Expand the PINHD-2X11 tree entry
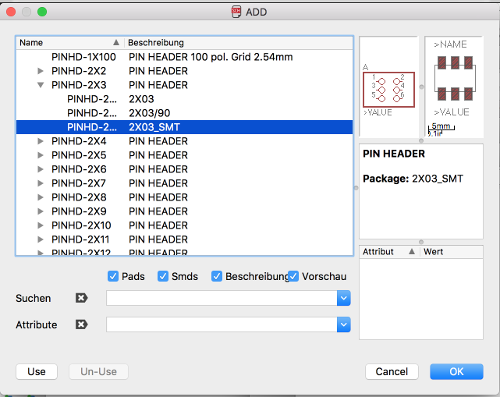Screen dimensions: 500x397 click(40, 239)
